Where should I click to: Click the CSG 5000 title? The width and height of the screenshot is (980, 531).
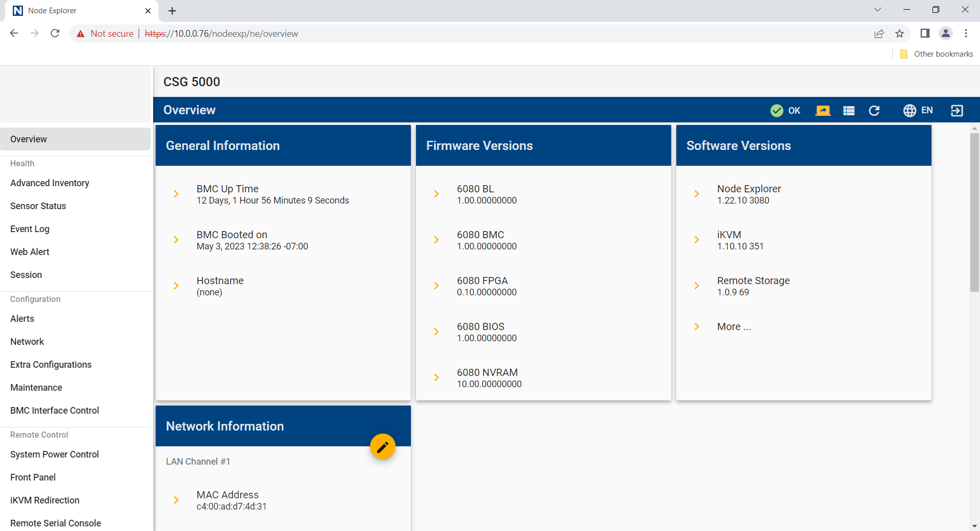191,82
